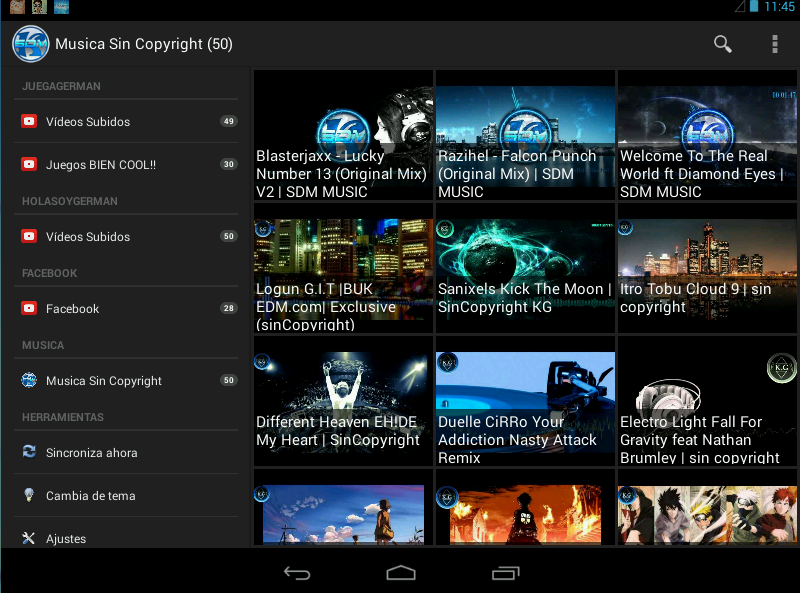This screenshot has height=593, width=800.
Task: Play Welcome To The Real World video
Action: 707,134
